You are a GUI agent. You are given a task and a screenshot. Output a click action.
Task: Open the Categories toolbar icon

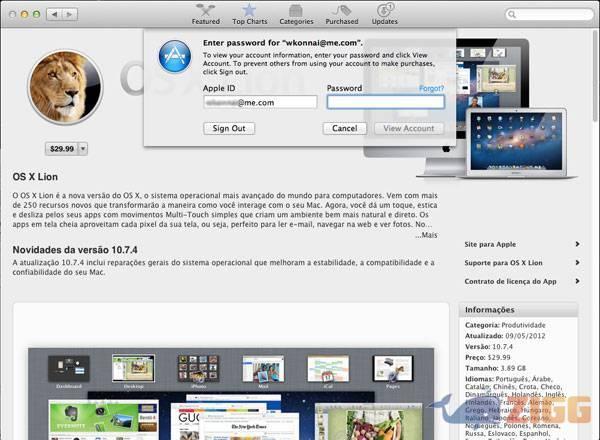pyautogui.click(x=296, y=10)
